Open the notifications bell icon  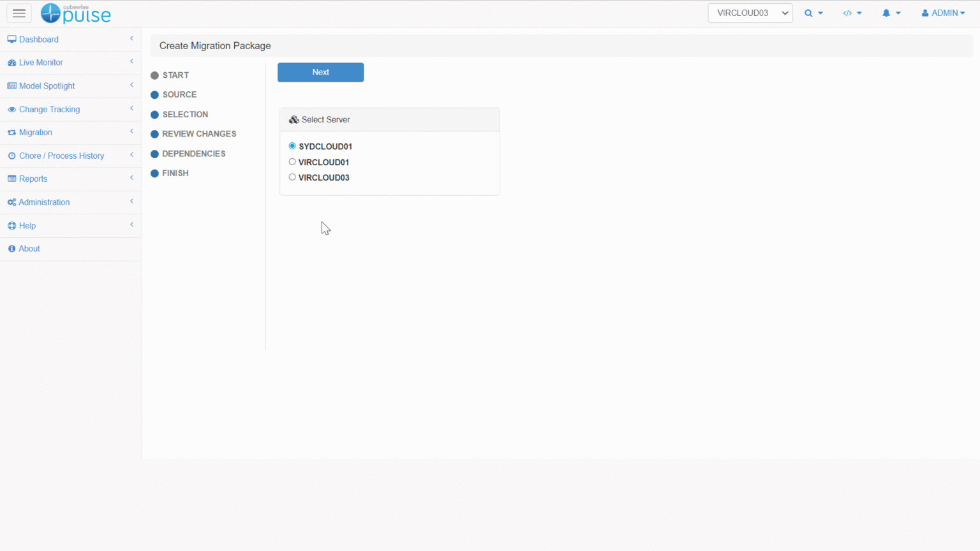point(886,13)
